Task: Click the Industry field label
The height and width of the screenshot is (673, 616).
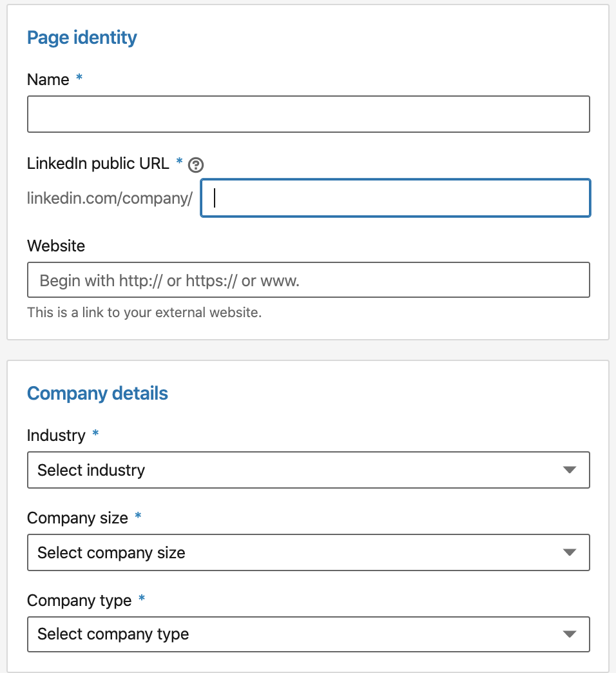Action: [x=56, y=436]
